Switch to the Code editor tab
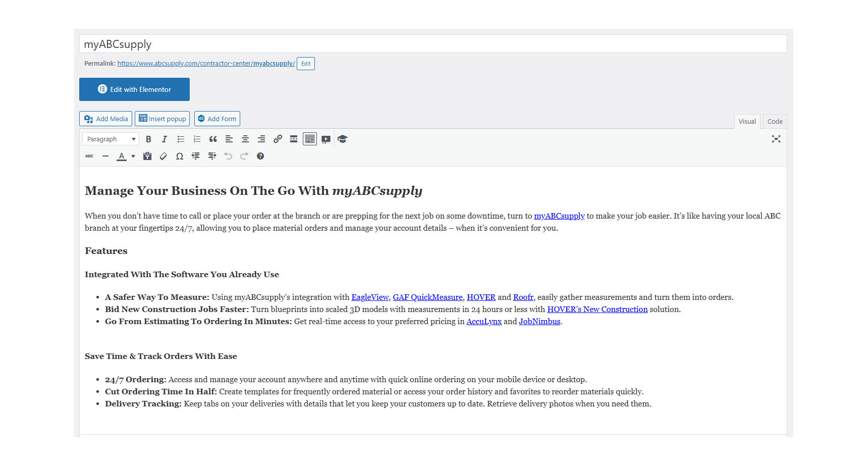 point(775,122)
